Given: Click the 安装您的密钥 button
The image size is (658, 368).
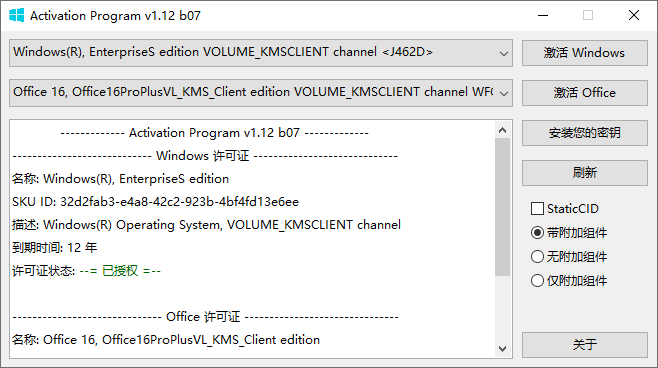Looking at the screenshot, I should point(585,133).
